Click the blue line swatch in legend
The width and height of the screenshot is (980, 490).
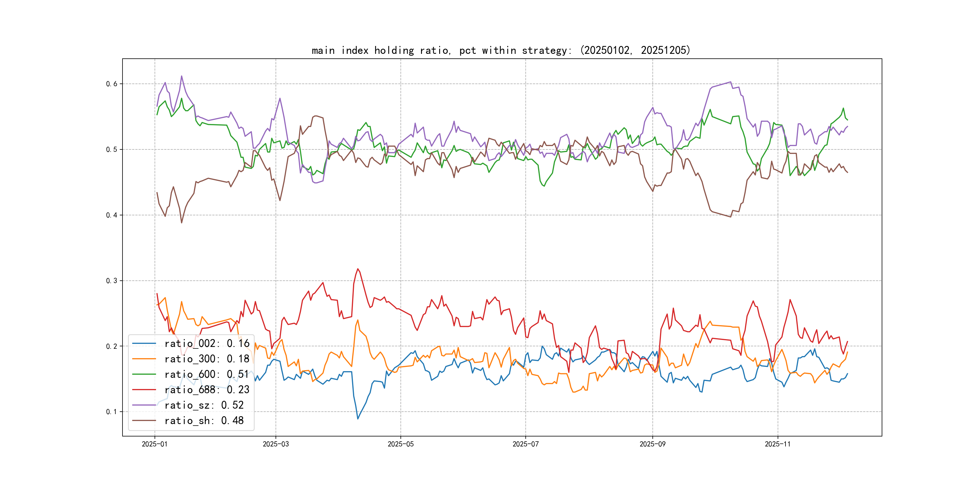tap(144, 344)
